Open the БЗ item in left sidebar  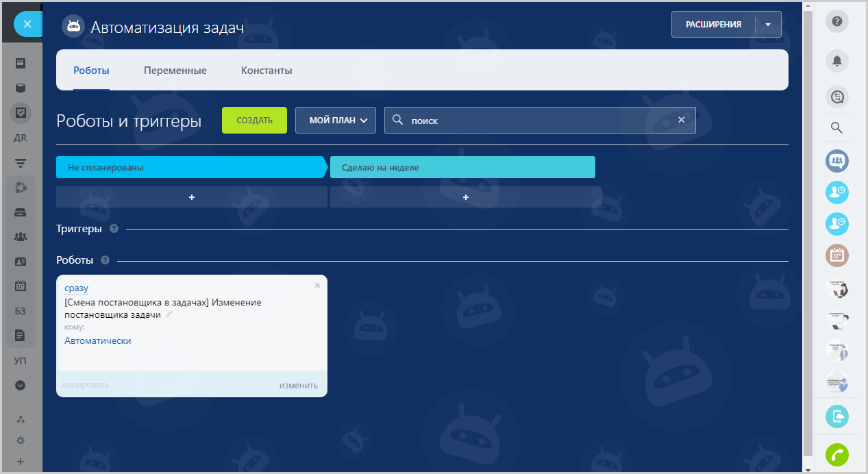[21, 311]
